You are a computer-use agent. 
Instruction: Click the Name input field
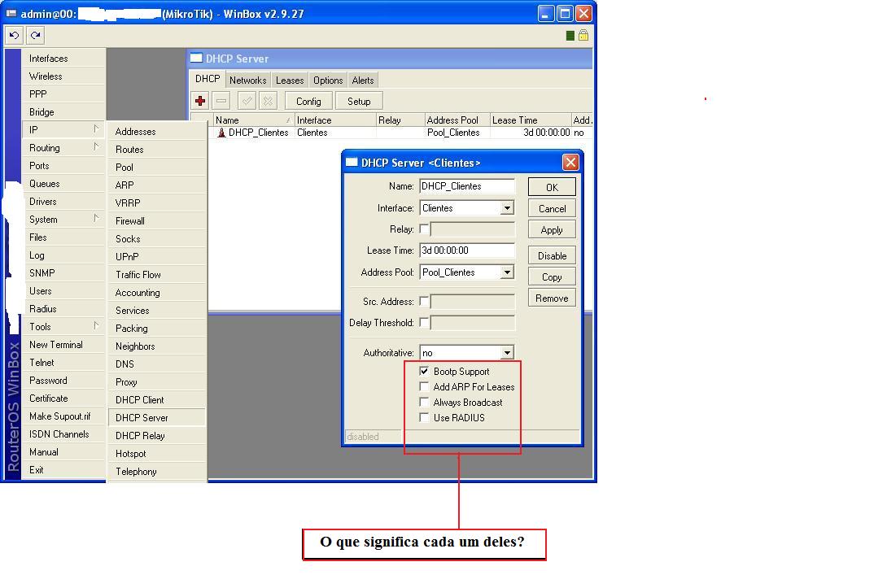tap(467, 186)
